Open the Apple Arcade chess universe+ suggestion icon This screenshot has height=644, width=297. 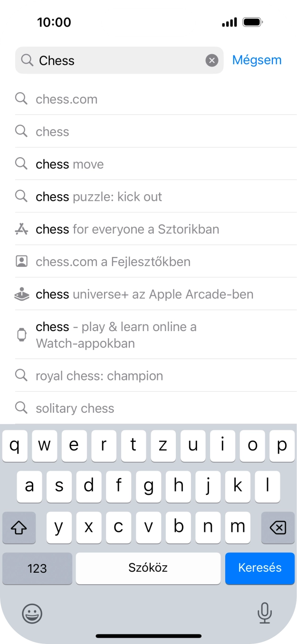[21, 294]
